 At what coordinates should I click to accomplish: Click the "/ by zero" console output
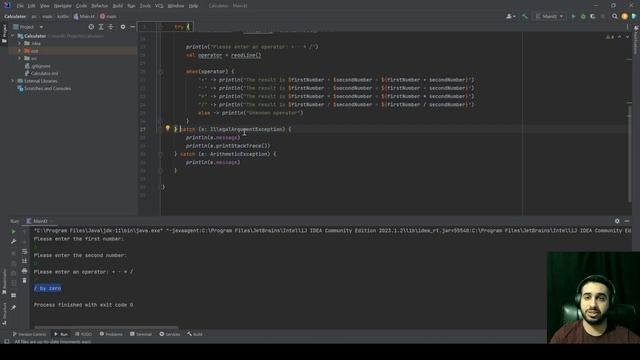pos(47,288)
